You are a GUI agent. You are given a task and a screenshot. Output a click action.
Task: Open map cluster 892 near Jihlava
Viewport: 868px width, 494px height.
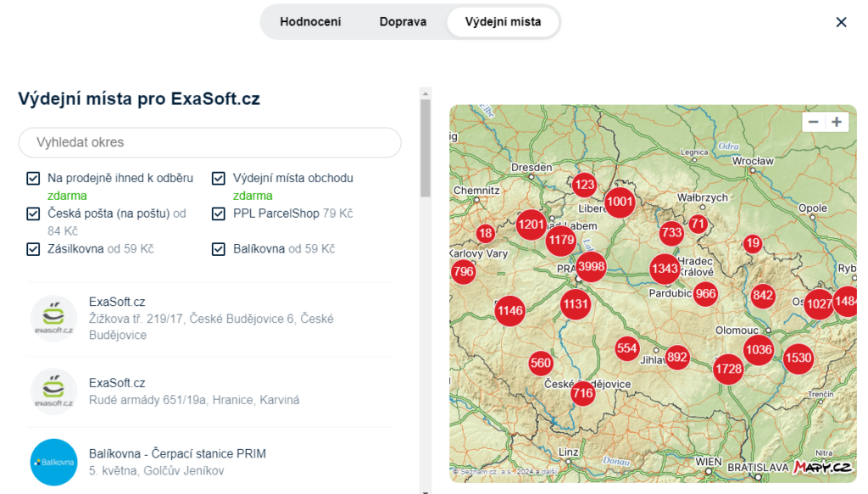tap(677, 357)
